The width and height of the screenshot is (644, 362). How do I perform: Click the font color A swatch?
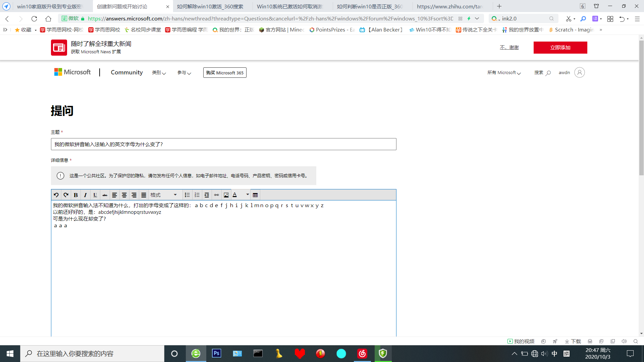click(x=235, y=195)
